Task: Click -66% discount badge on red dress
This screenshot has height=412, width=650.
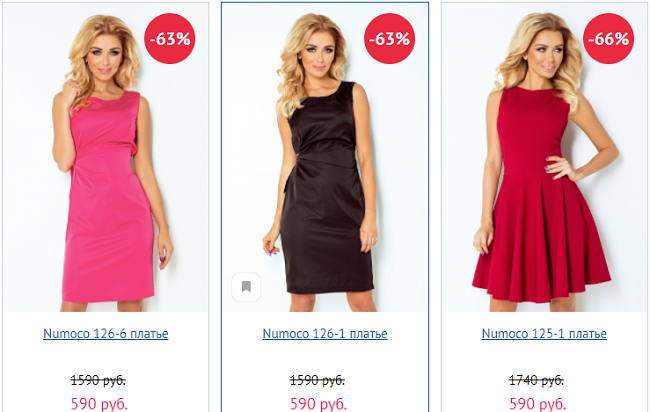Action: pos(609,39)
